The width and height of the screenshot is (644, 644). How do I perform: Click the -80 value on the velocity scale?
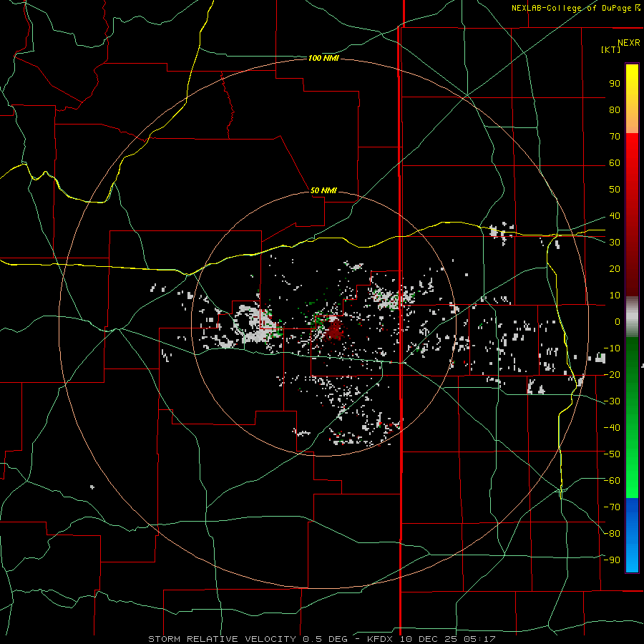612,534
